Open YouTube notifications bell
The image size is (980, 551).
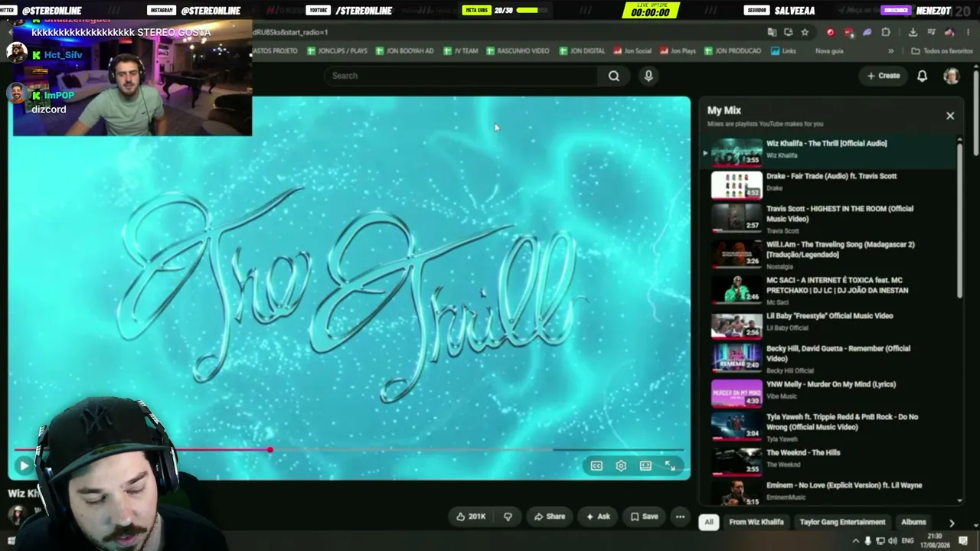coord(923,76)
